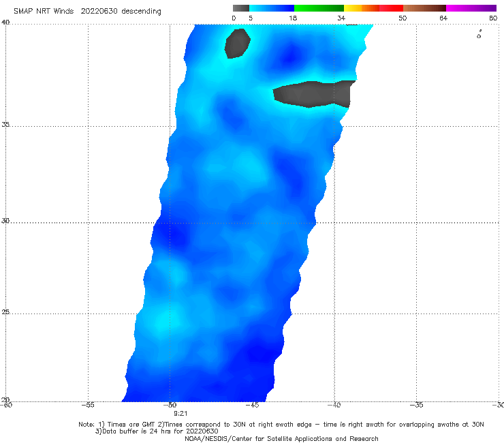504x443 pixels.
Task: Click the longitude axis label '-40'
Action: point(334,405)
